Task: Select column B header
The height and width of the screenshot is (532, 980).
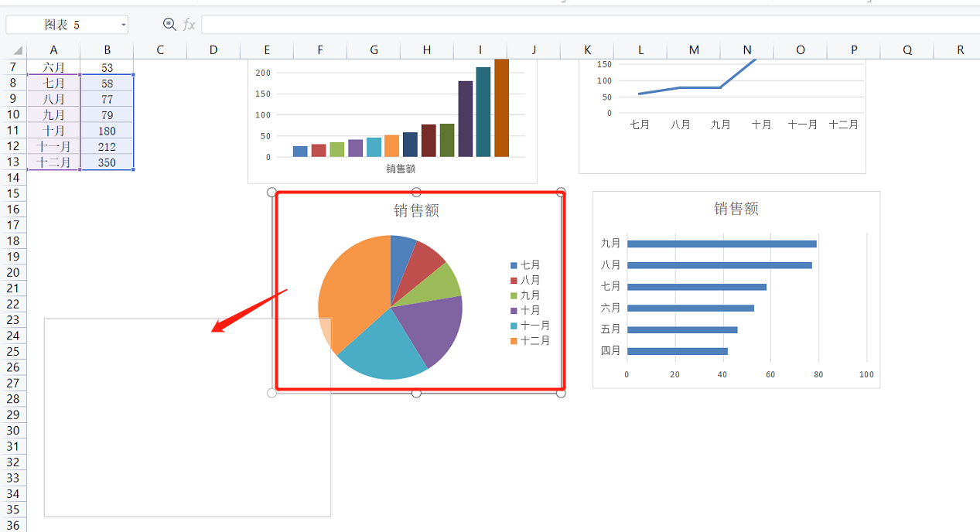Action: pyautogui.click(x=107, y=50)
